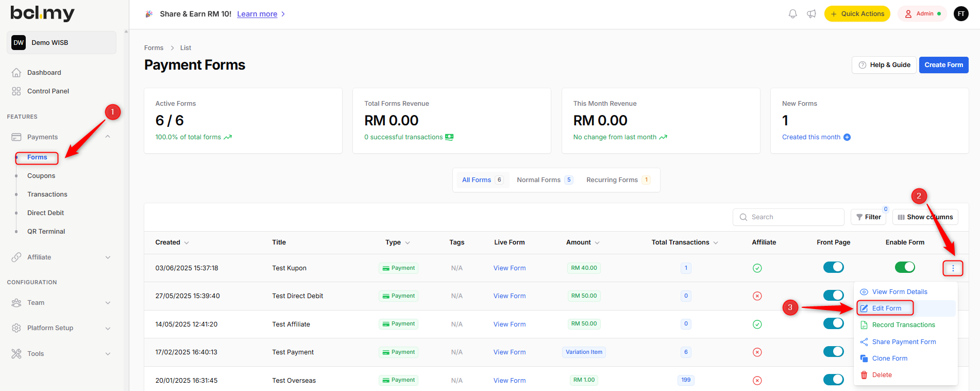Screen dimensions: 980x391
Task: Click the pencil icon for Edit Form
Action: pyautogui.click(x=864, y=308)
